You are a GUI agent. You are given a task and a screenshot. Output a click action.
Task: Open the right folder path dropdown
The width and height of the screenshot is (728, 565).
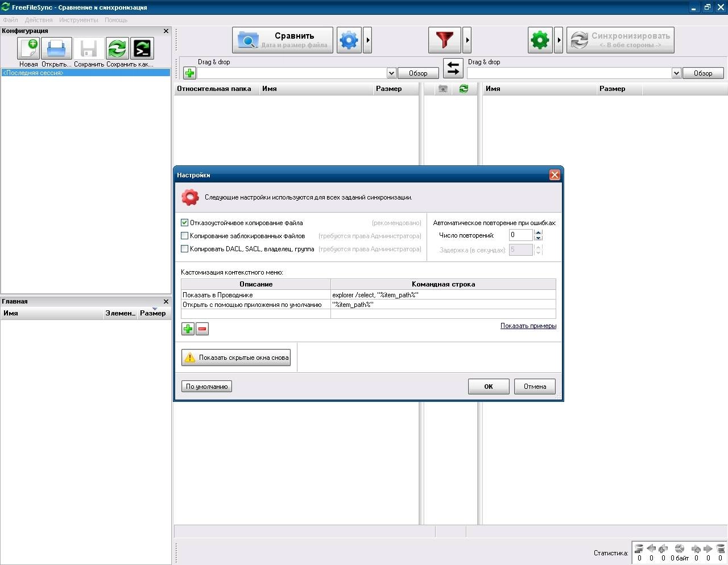point(676,73)
